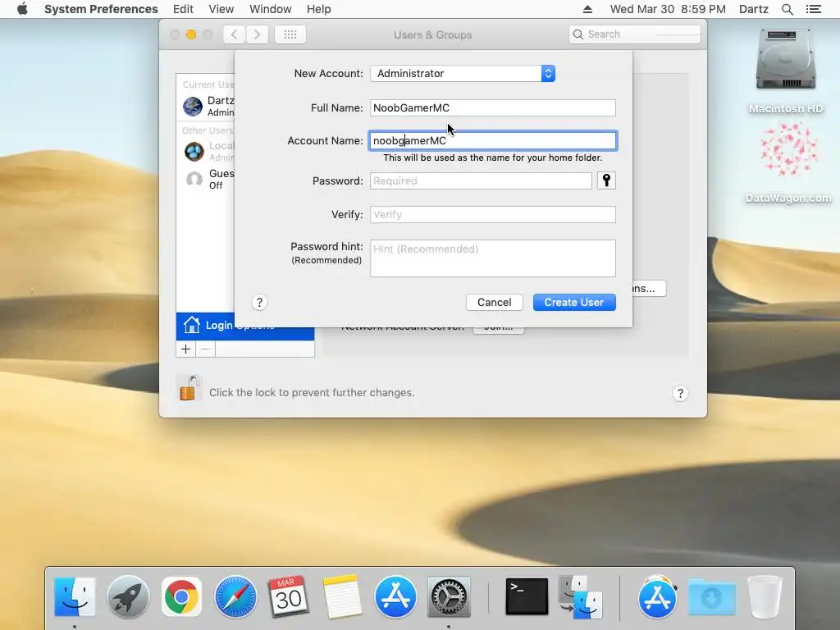Click the Full Name field
This screenshot has width=840, height=630.
[492, 107]
